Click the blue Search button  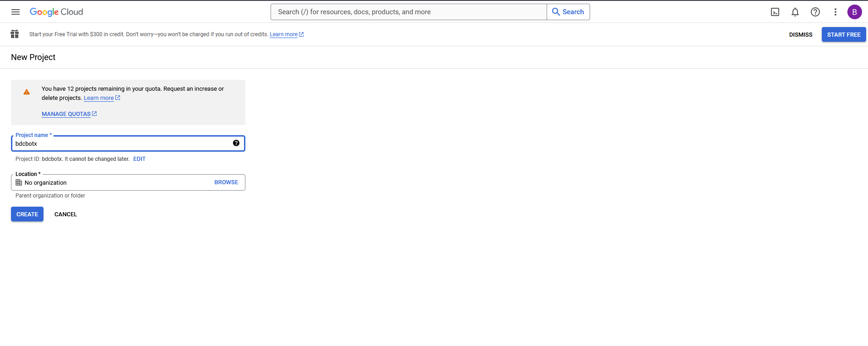[568, 12]
